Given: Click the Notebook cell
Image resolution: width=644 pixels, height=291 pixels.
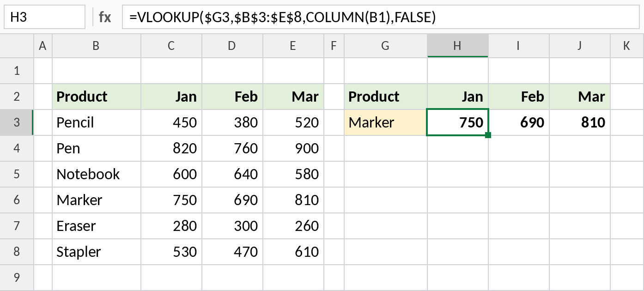Looking at the screenshot, I should (97, 174).
